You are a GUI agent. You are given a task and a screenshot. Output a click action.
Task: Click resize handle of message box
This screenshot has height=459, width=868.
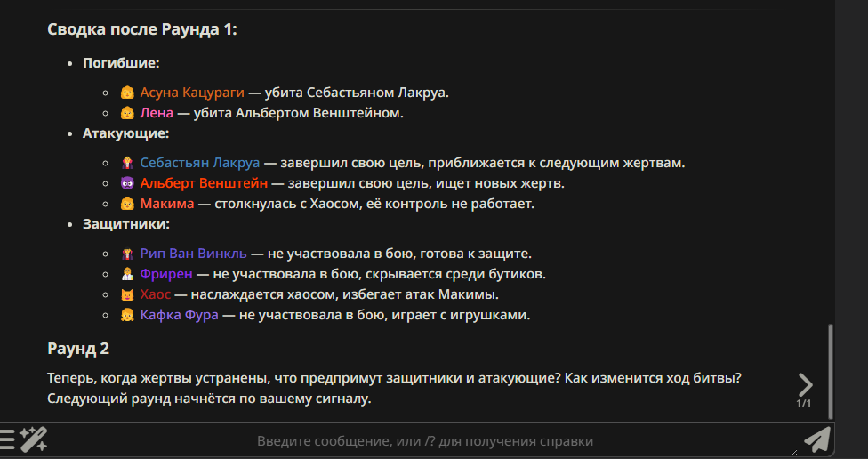(794, 452)
